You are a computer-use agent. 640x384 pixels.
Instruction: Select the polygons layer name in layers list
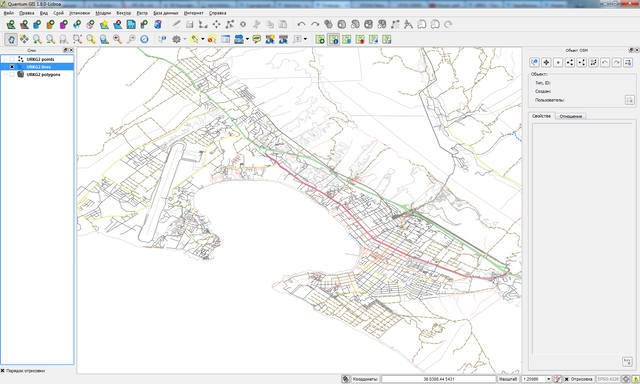(x=43, y=75)
